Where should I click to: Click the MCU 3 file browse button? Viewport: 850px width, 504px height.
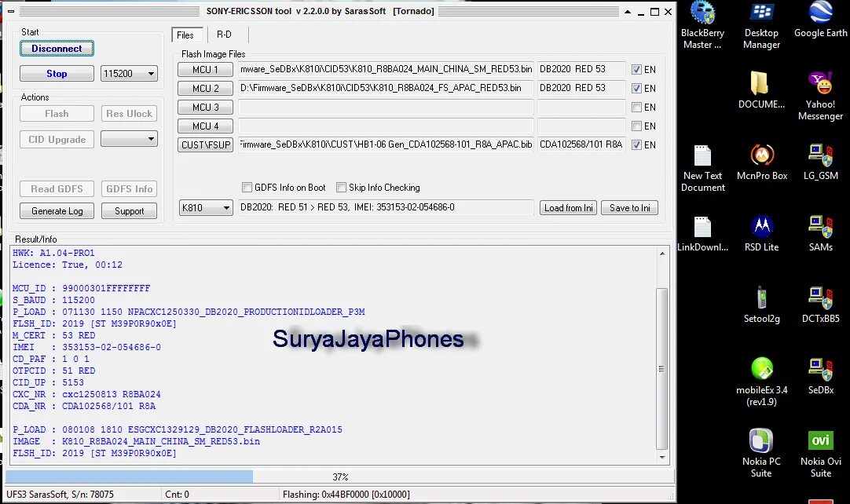(x=206, y=108)
